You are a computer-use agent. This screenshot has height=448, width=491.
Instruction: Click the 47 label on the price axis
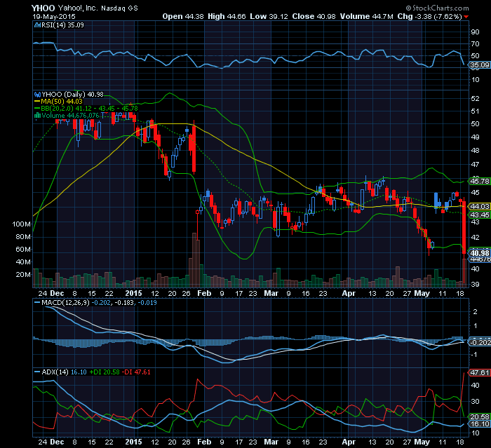pyautogui.click(x=475, y=164)
